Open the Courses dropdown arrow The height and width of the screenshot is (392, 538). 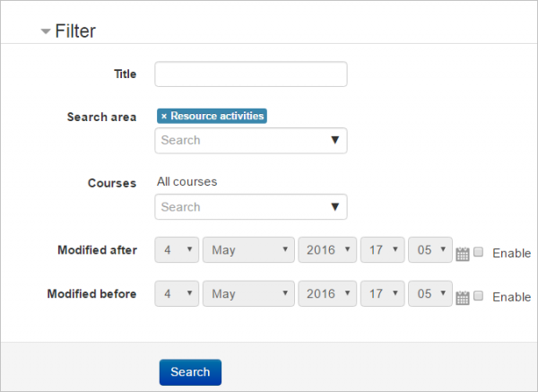pos(334,207)
